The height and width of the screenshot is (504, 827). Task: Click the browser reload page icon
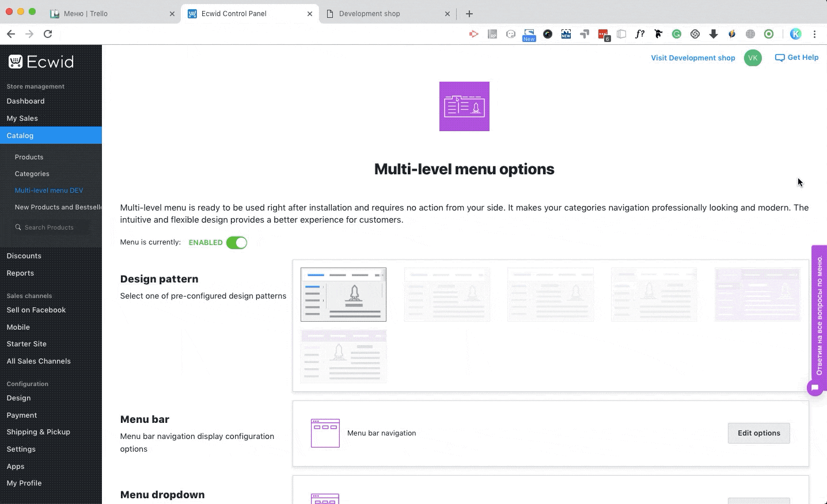click(48, 34)
